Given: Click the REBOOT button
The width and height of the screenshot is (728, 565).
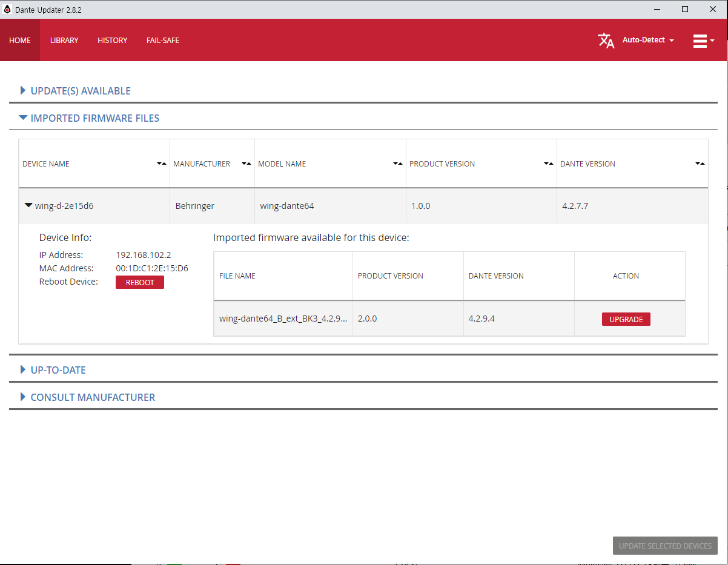Looking at the screenshot, I should 140,283.
